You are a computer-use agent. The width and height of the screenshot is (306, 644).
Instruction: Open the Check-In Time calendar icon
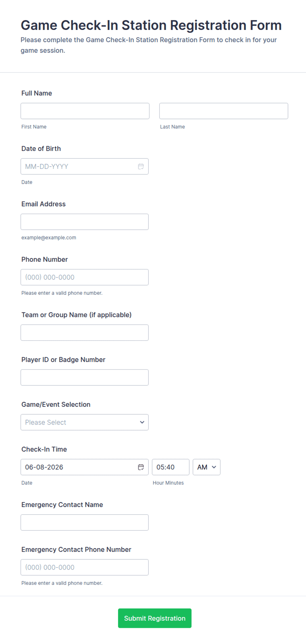[141, 467]
